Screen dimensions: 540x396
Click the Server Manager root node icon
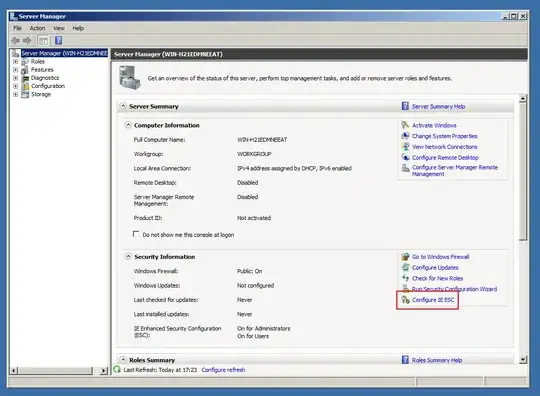point(15,53)
